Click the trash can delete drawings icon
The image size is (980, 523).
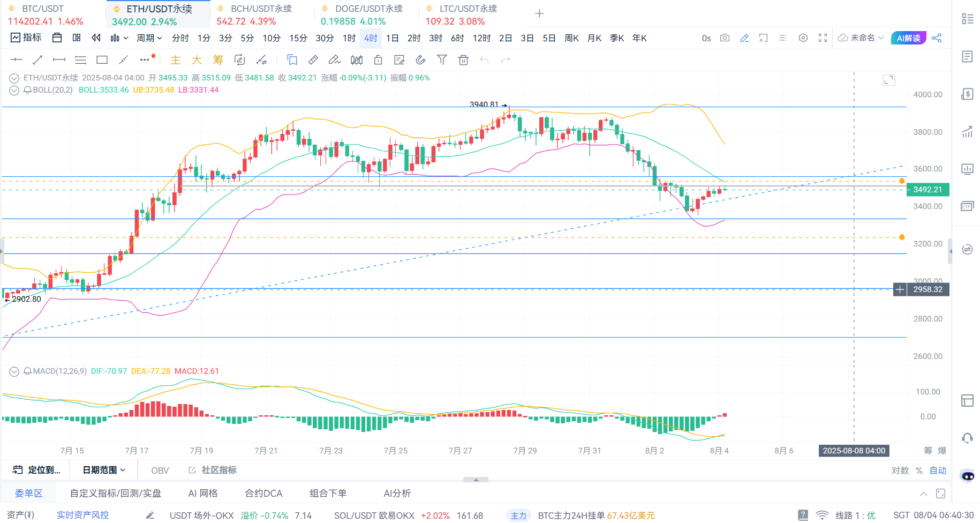[x=464, y=59]
